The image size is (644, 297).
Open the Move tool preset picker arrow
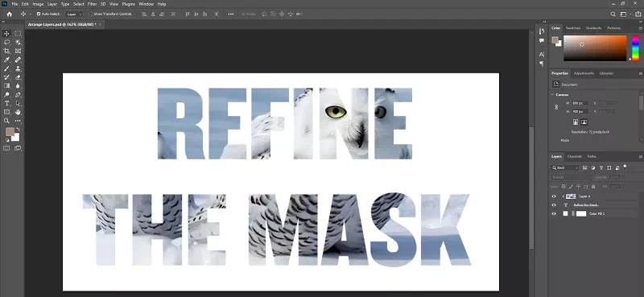pos(30,14)
